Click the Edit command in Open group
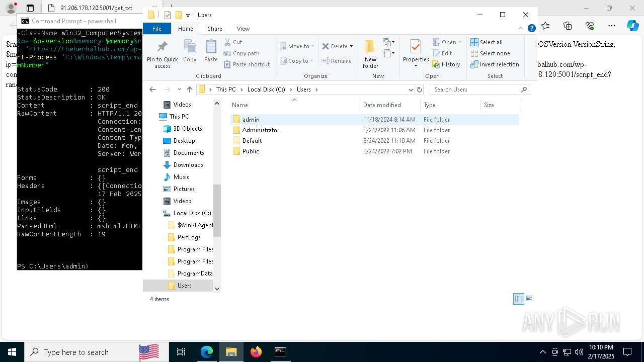The height and width of the screenshot is (362, 644). click(442, 53)
